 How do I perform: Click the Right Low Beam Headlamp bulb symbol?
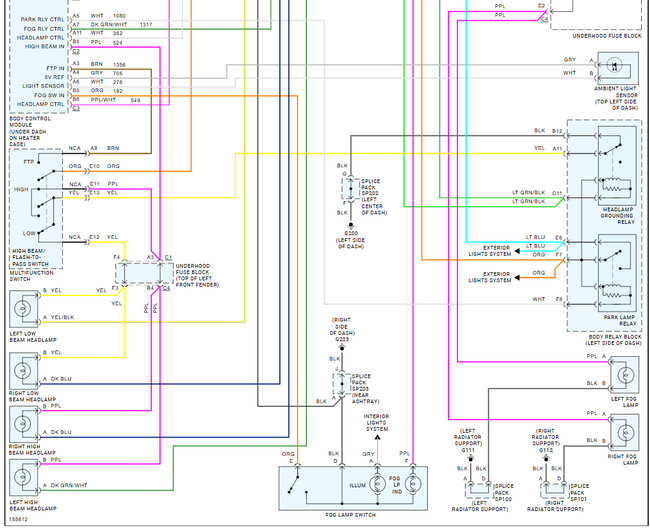(22, 370)
